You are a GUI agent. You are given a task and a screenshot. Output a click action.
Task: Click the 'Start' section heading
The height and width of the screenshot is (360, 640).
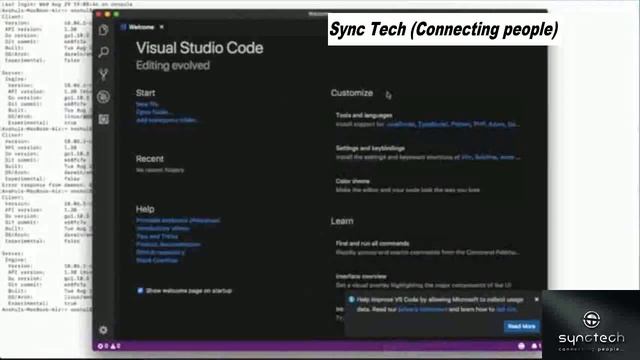tap(145, 93)
